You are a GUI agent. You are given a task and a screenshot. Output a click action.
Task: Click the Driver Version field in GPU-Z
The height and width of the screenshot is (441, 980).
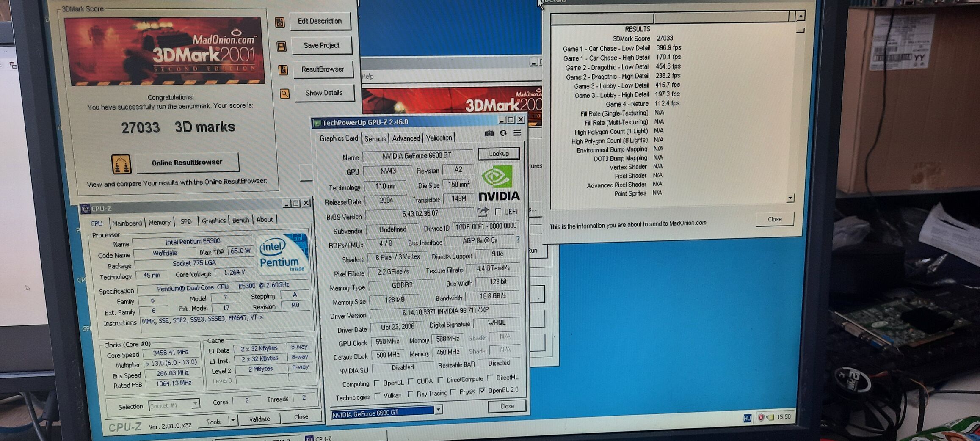tap(444, 312)
